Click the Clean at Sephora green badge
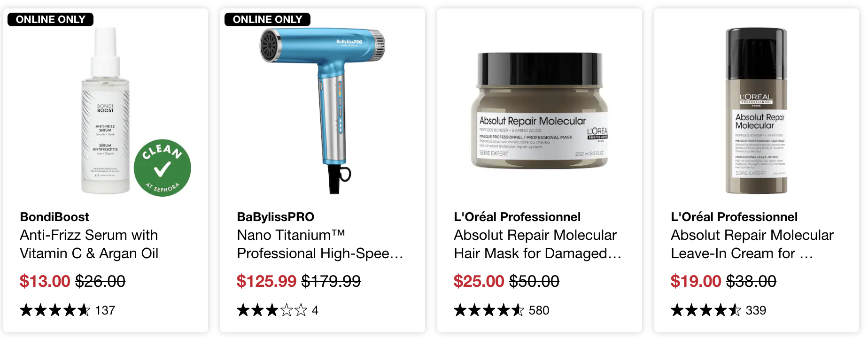868x338 pixels. point(163,168)
